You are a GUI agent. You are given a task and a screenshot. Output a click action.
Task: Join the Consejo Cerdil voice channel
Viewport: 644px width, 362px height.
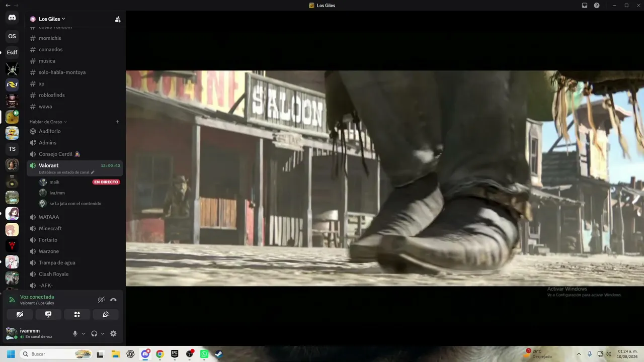pyautogui.click(x=75, y=154)
